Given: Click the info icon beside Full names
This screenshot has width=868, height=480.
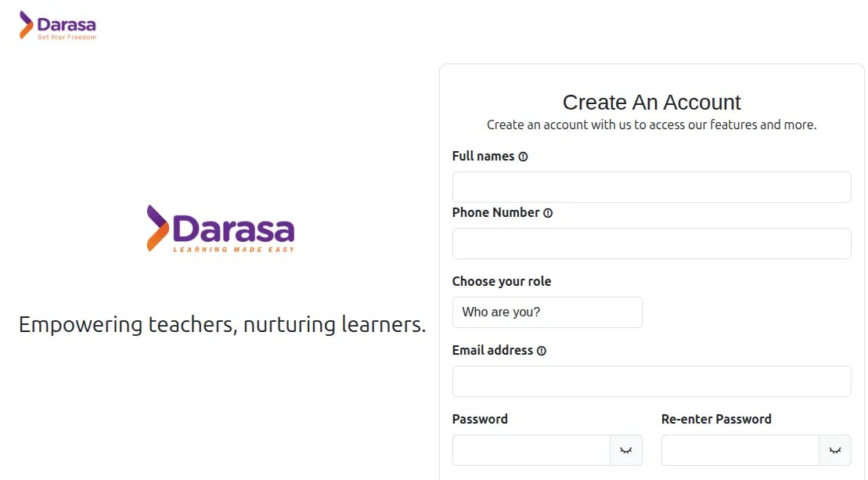Looking at the screenshot, I should click(x=524, y=157).
